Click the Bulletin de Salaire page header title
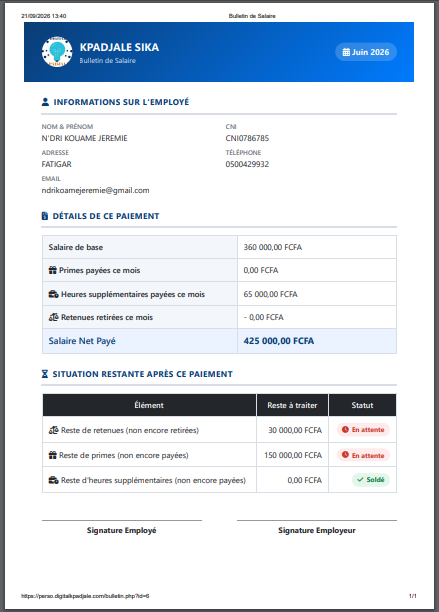 pos(252,16)
